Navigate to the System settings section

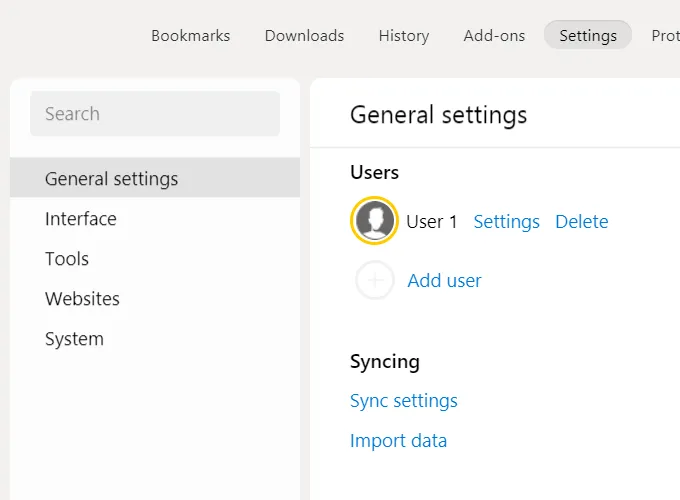tap(74, 339)
